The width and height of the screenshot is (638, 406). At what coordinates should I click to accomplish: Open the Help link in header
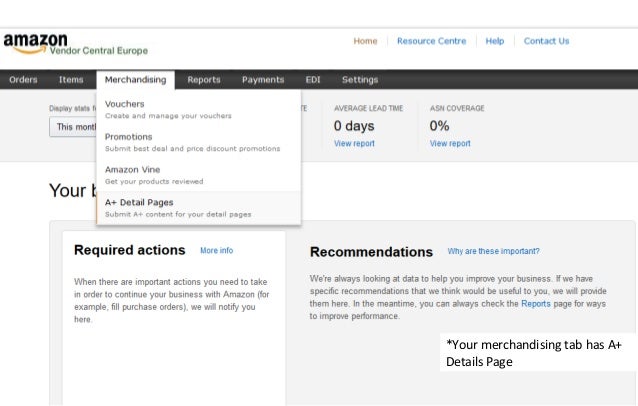pos(494,41)
